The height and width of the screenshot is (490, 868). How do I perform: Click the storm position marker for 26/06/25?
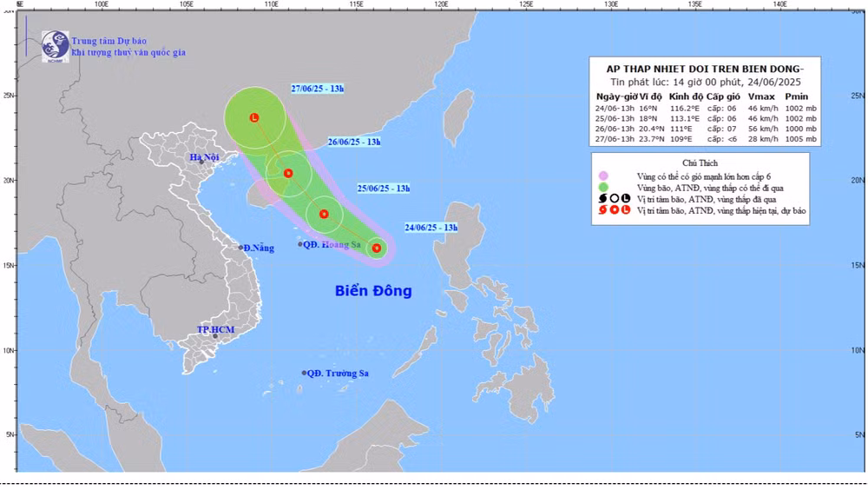pos(287,173)
